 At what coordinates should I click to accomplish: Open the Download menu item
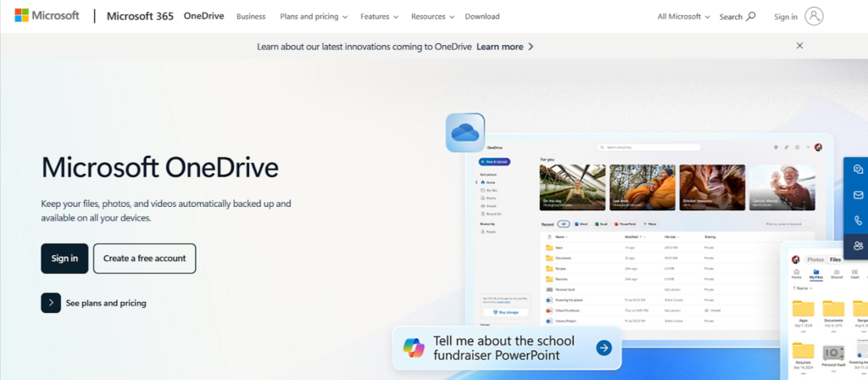click(482, 17)
